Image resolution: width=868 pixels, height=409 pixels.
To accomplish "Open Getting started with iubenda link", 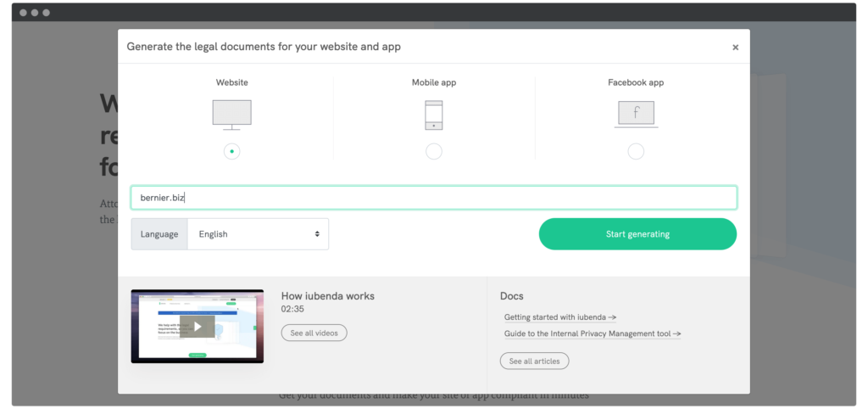I will pos(559,317).
